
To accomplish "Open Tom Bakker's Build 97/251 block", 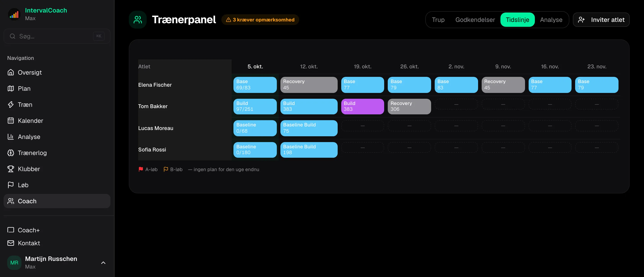I will pos(255,106).
